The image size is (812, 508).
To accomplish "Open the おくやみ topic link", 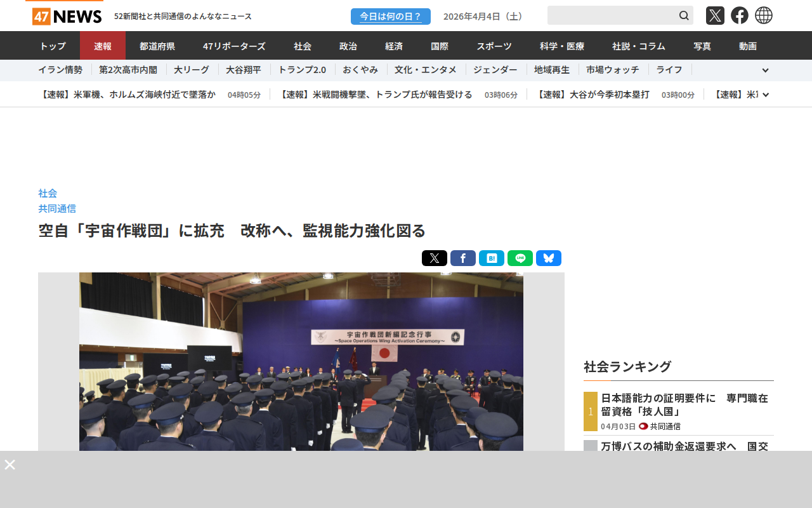I will (360, 70).
